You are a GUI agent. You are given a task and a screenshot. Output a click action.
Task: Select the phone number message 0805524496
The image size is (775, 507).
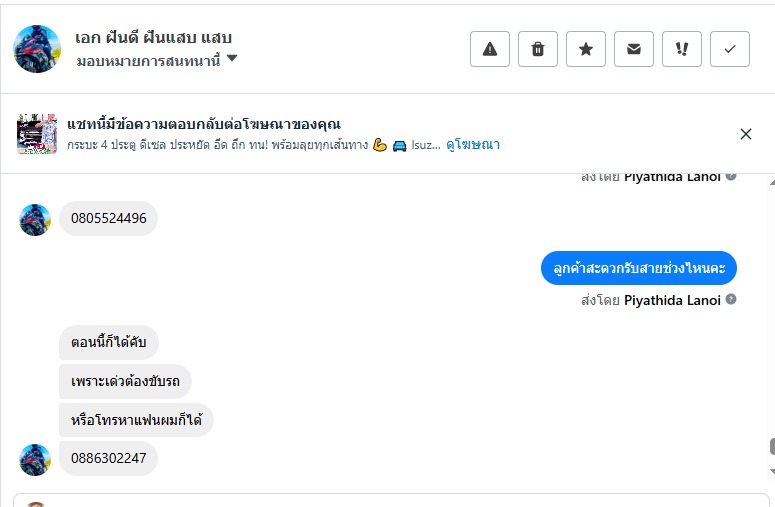tap(108, 218)
